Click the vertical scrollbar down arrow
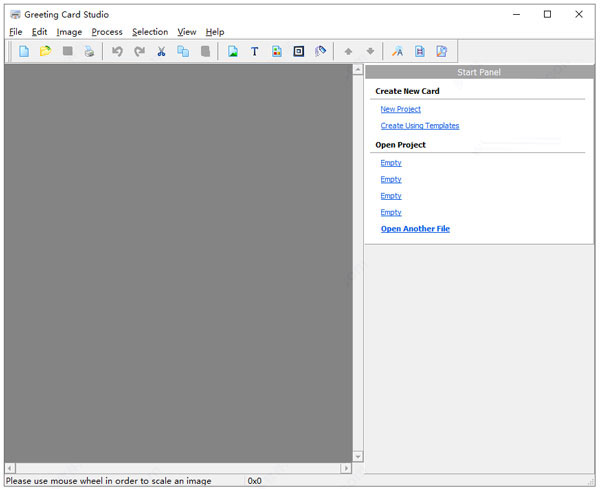Image resolution: width=600 pixels, height=489 pixels. pyautogui.click(x=358, y=456)
